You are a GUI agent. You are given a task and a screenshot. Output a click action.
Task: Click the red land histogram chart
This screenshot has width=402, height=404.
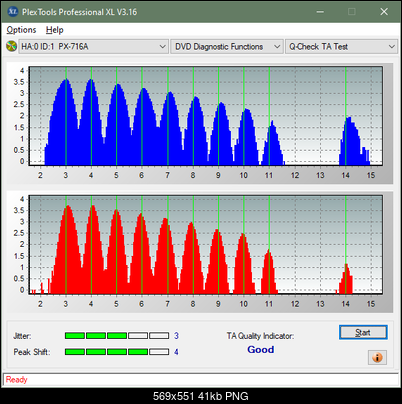click(x=206, y=245)
